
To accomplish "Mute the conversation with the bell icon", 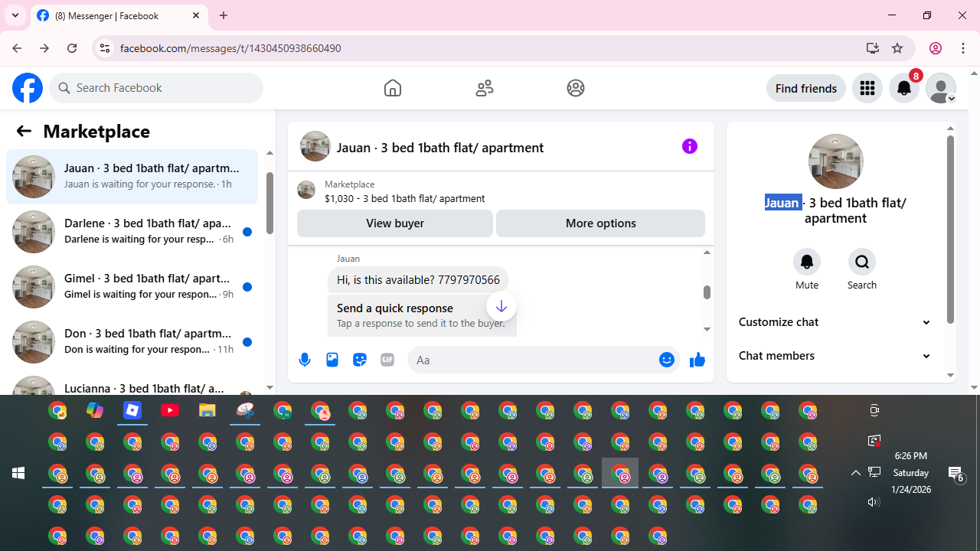I will 807,262.
